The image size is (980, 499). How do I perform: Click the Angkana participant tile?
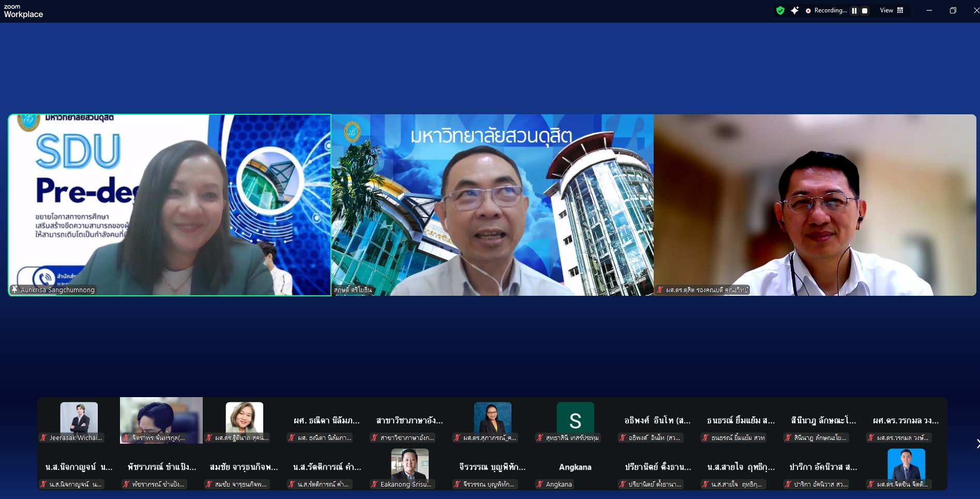click(575, 467)
